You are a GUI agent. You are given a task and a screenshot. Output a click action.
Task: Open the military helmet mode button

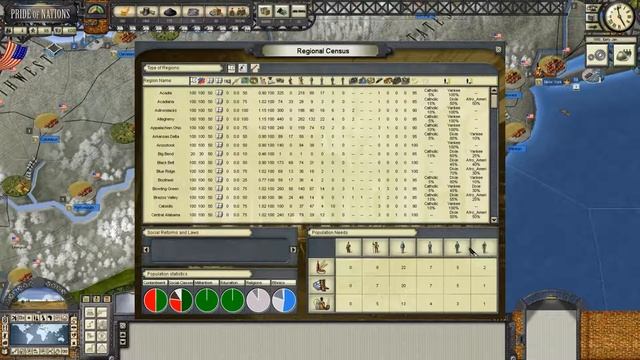tap(624, 55)
